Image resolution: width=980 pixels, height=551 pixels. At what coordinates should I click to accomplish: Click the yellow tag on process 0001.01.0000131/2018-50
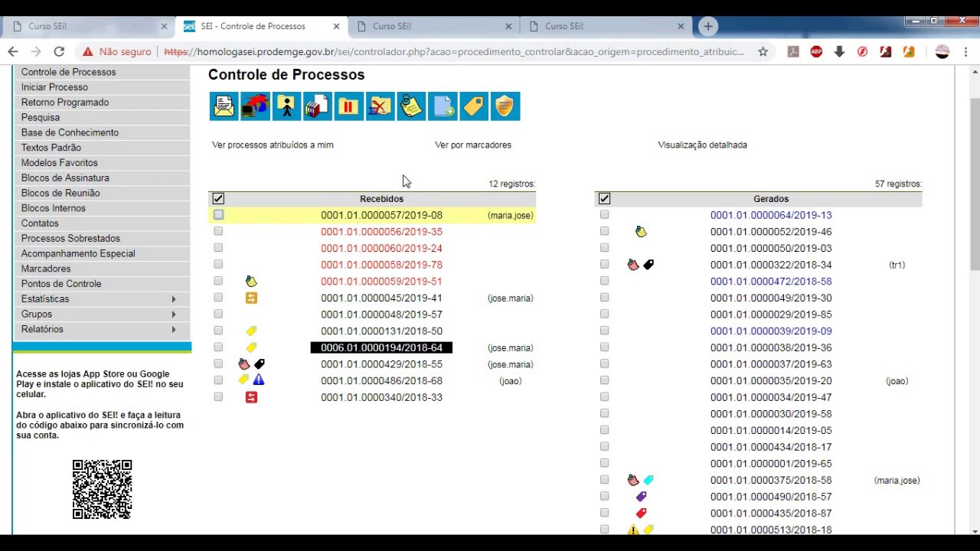(251, 331)
